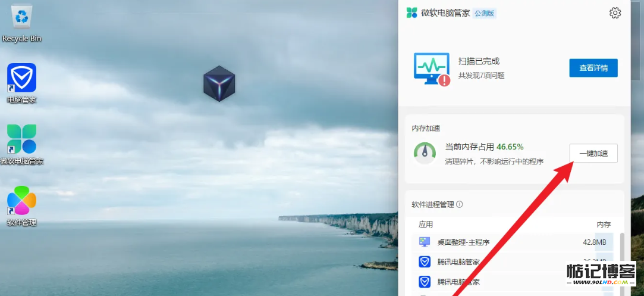The image size is (644, 296).
Task: Click the icon beside 腾讯电脑管家 above 42.8MB's next row
Action: point(424,261)
